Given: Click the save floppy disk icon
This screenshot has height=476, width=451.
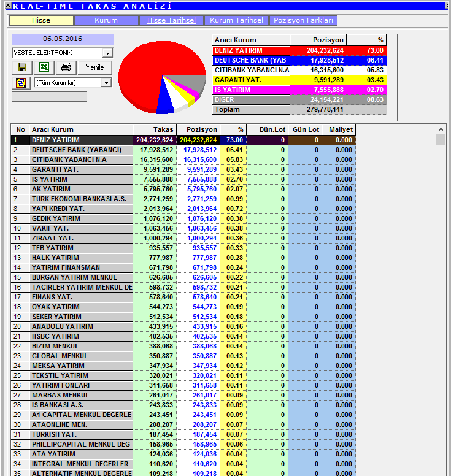Looking at the screenshot, I should tap(21, 67).
